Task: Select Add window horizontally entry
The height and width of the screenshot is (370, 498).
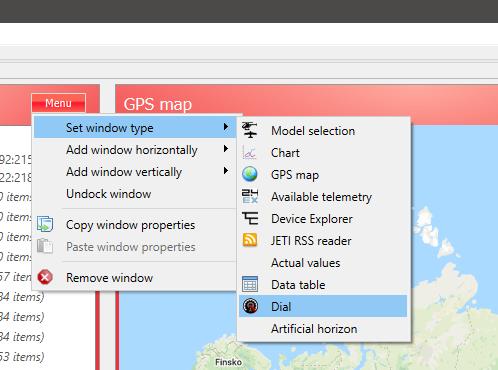Action: click(x=135, y=150)
